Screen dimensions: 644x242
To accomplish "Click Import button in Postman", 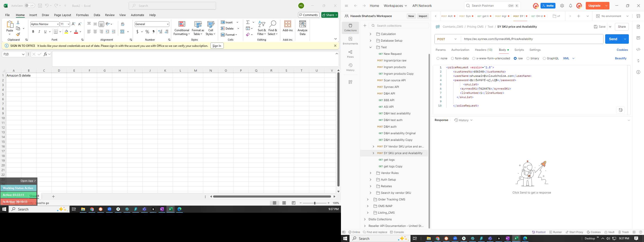I will point(423,16).
